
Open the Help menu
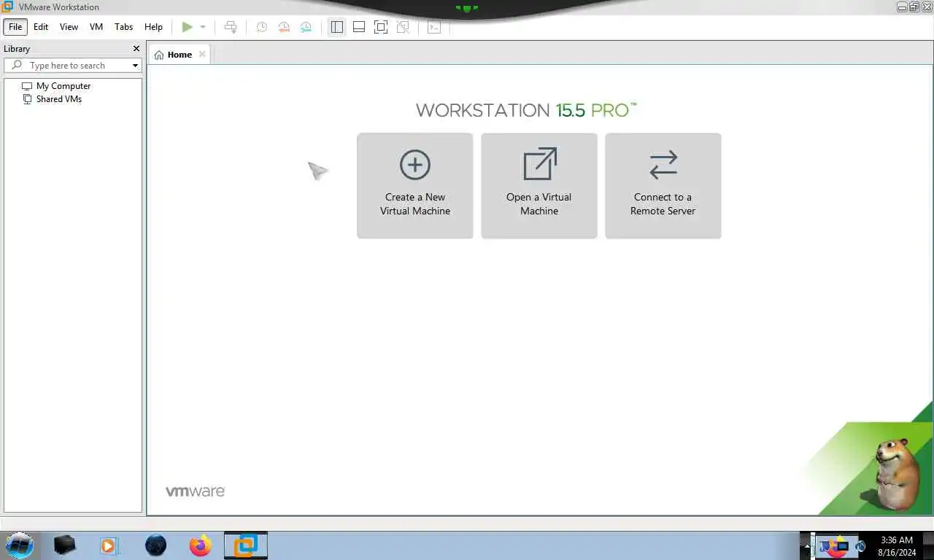coord(153,27)
